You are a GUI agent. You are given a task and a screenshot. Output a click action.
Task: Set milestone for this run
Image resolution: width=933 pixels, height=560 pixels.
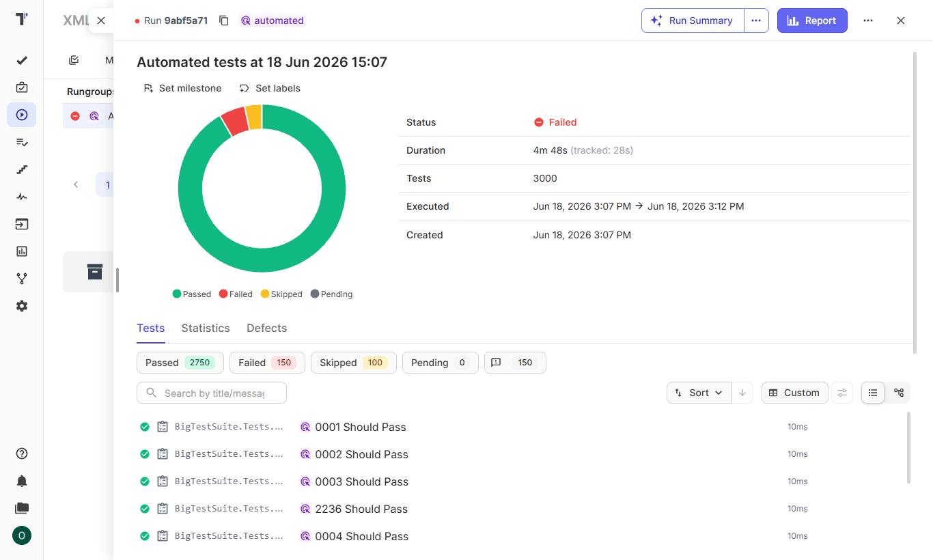[182, 88]
